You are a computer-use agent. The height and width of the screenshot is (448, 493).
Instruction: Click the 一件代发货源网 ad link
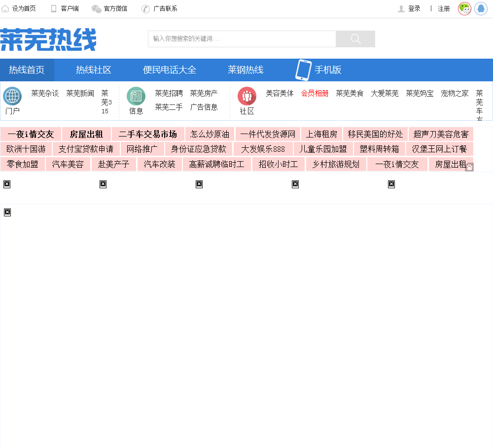pyautogui.click(x=268, y=134)
